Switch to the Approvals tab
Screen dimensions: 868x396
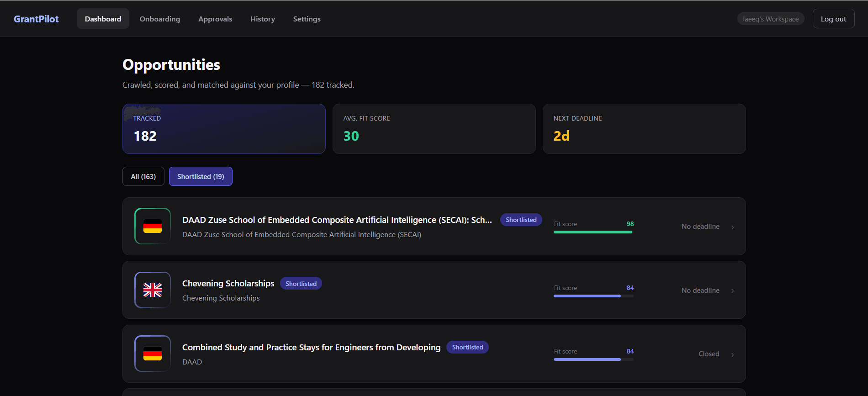click(x=215, y=19)
